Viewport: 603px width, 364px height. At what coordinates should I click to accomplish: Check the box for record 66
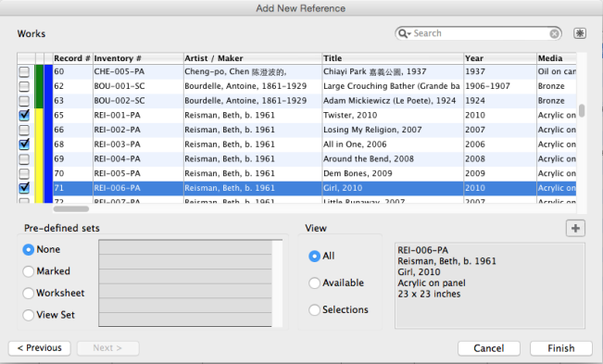(x=24, y=130)
